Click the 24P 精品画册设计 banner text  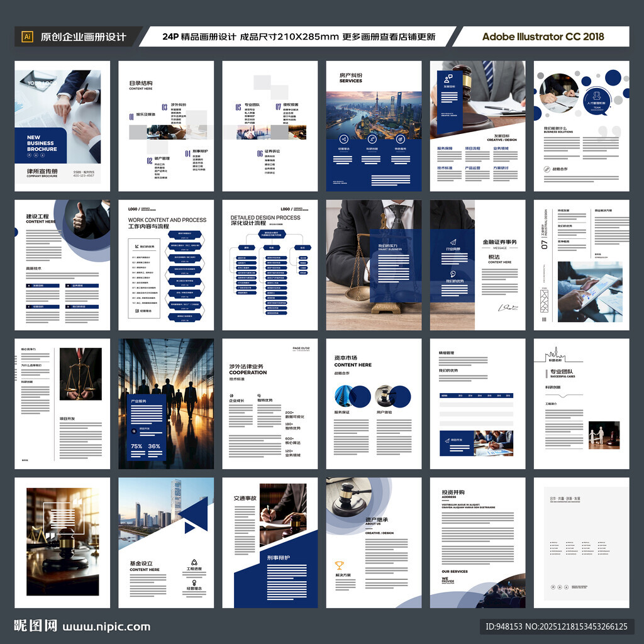pyautogui.click(x=299, y=36)
